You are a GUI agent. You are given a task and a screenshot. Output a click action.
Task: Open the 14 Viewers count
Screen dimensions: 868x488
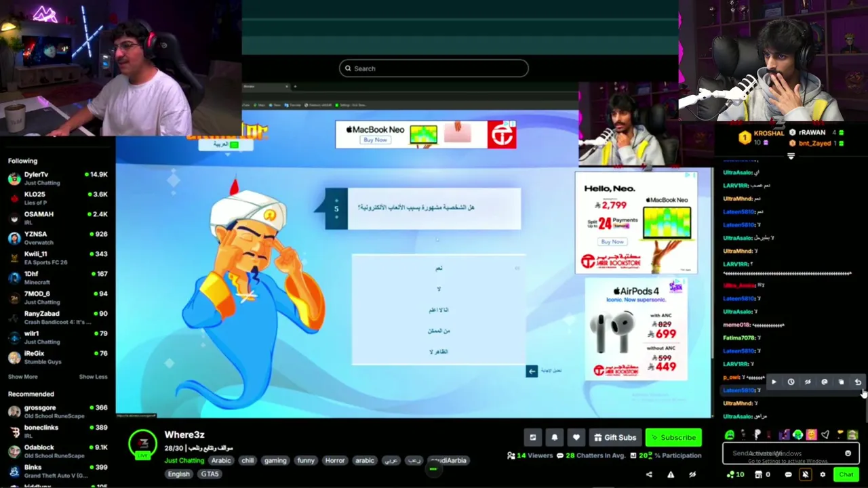530,455
